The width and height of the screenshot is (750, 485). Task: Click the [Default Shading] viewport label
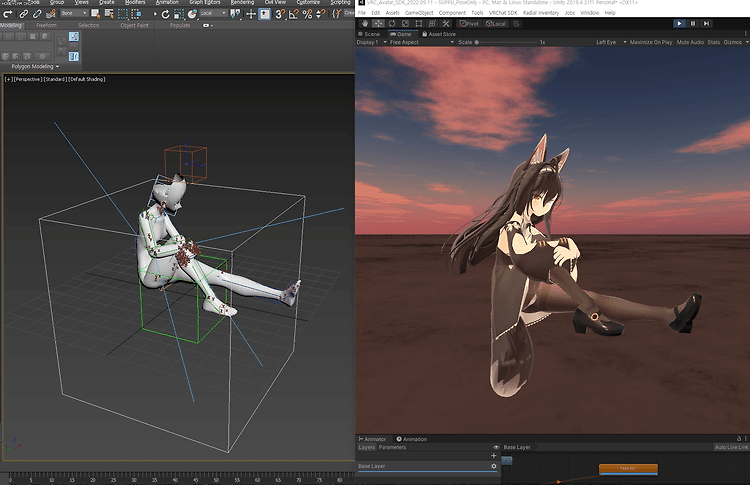87,79
